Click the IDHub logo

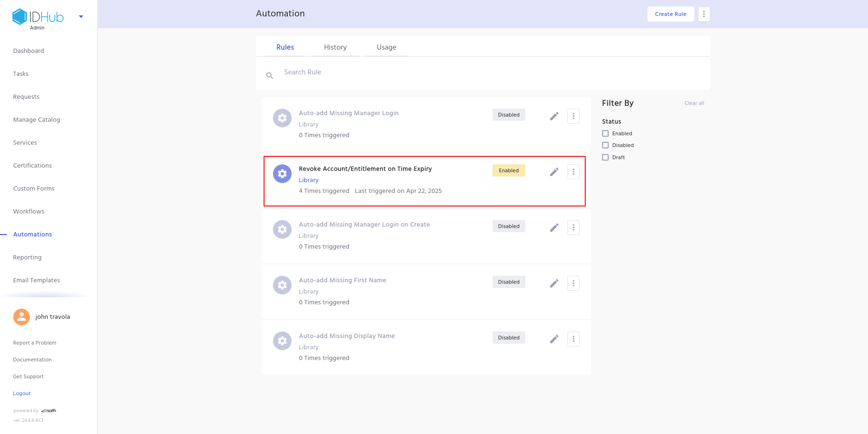[38, 17]
